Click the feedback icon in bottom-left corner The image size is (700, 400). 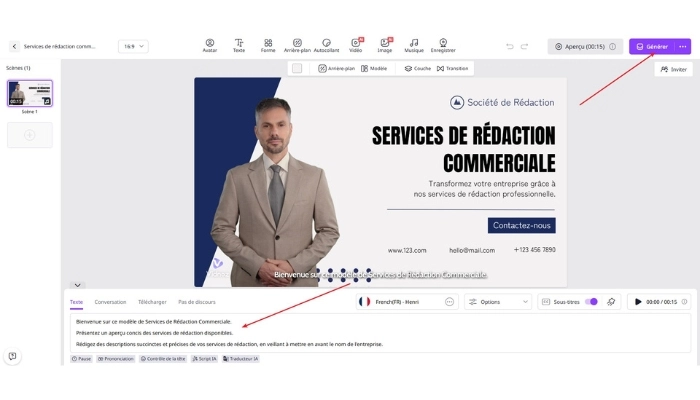12,356
